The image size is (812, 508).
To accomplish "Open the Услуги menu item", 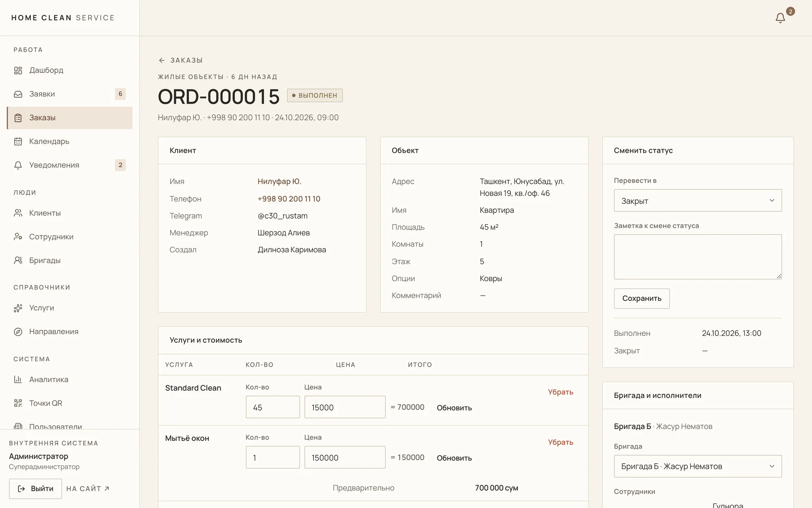I will tap(69, 308).
